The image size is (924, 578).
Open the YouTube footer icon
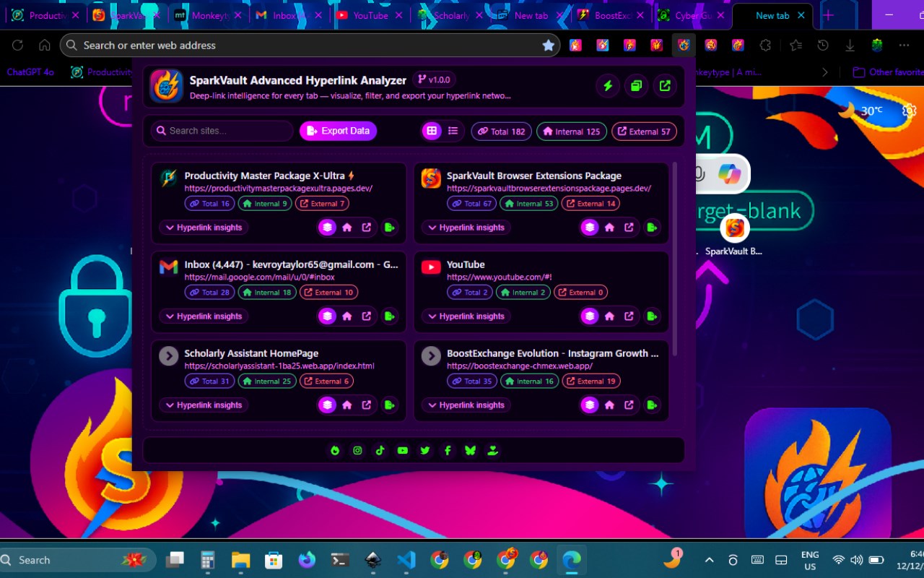click(403, 450)
